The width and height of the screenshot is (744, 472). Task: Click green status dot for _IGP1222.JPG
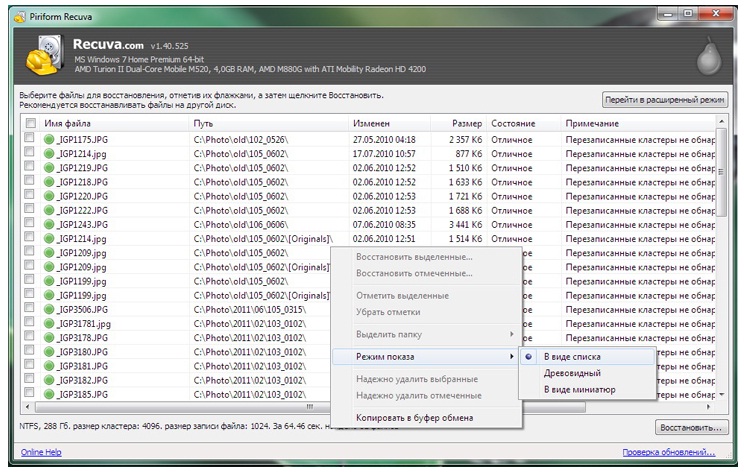pyautogui.click(x=49, y=211)
